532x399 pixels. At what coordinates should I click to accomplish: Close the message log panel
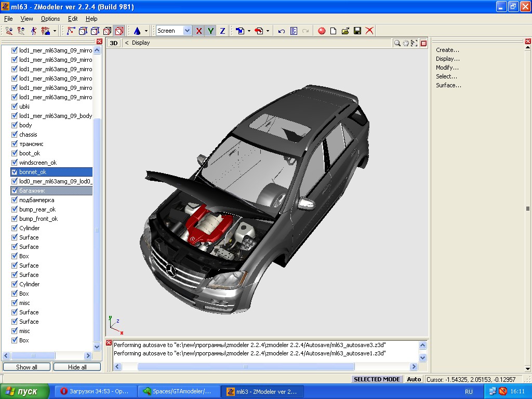coord(109,343)
